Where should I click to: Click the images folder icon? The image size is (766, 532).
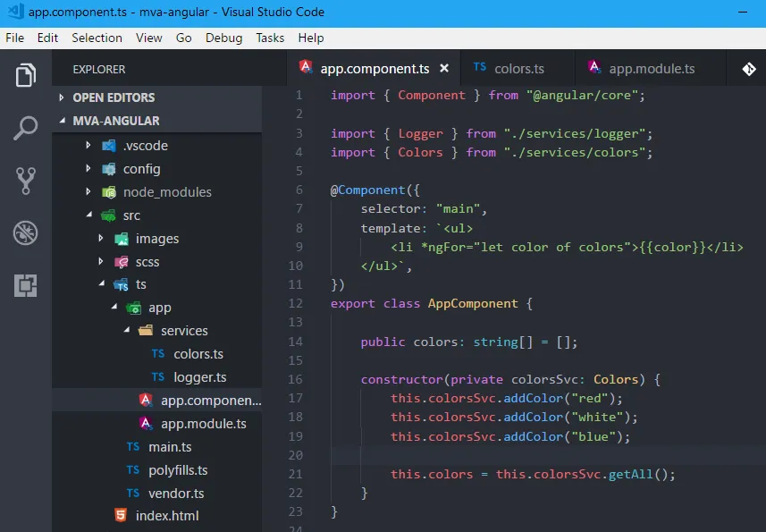point(122,239)
